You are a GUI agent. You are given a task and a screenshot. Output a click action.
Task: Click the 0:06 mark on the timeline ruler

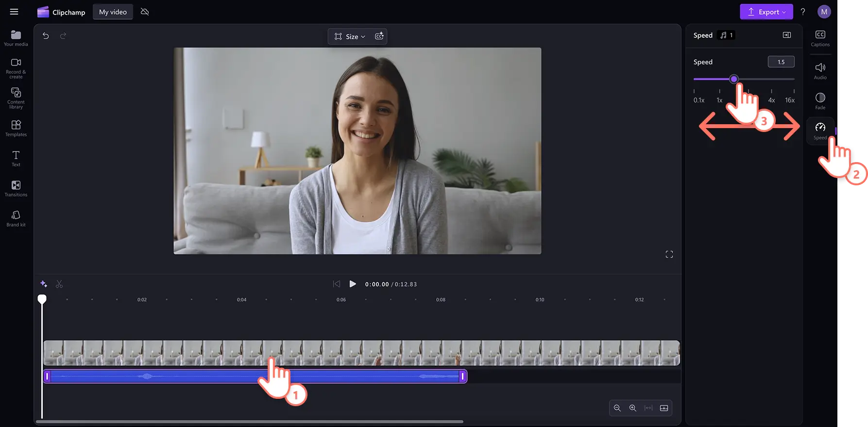tap(341, 300)
